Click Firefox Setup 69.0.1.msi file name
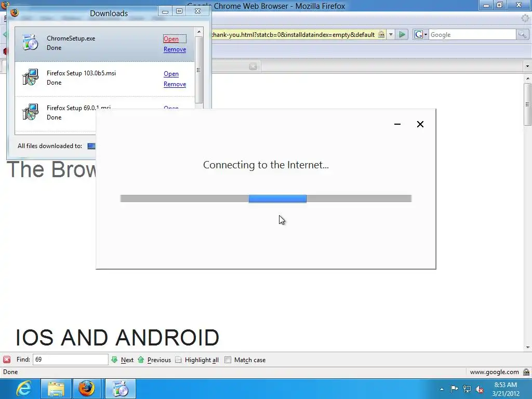The height and width of the screenshot is (399, 532). 78,108
